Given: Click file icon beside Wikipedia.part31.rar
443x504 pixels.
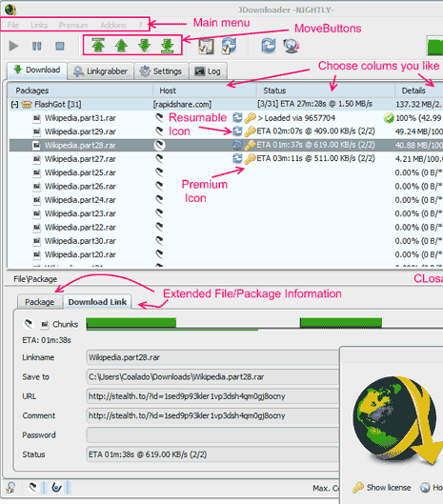Looking at the screenshot, I should click(x=36, y=118).
